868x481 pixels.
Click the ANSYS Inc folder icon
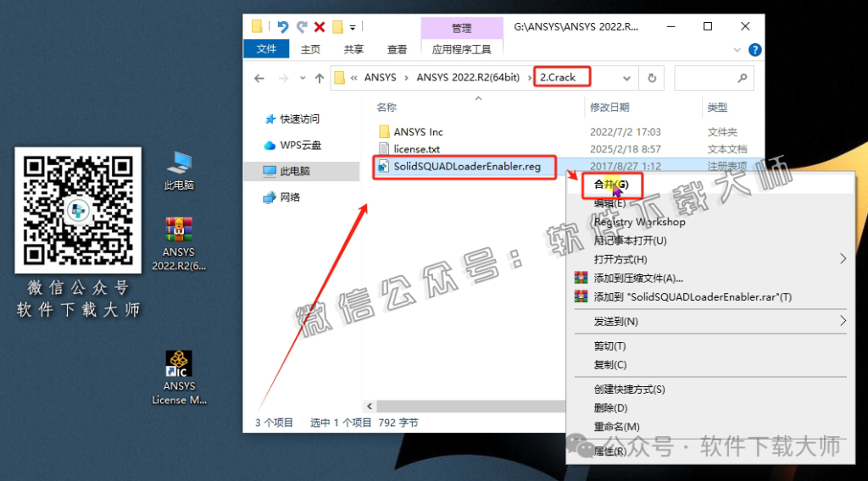(x=384, y=131)
